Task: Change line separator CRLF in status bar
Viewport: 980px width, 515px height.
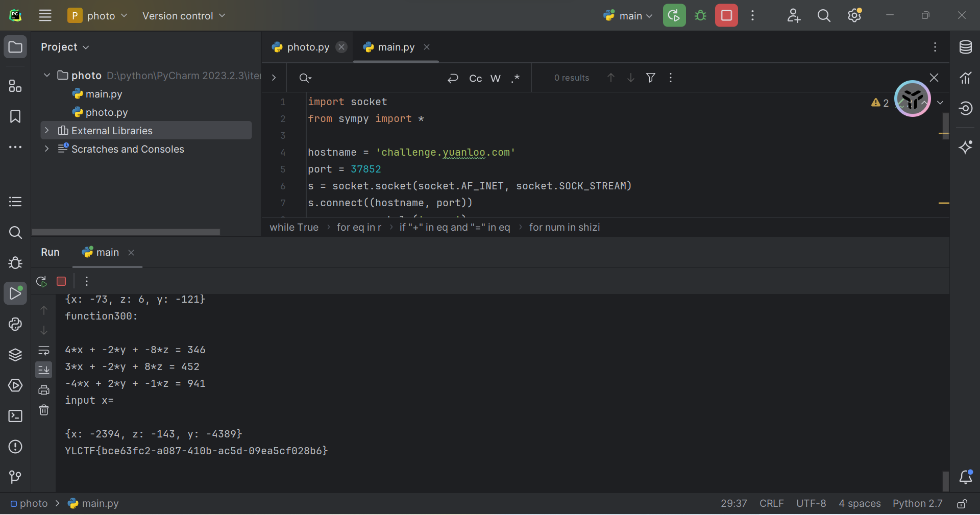Action: click(771, 504)
